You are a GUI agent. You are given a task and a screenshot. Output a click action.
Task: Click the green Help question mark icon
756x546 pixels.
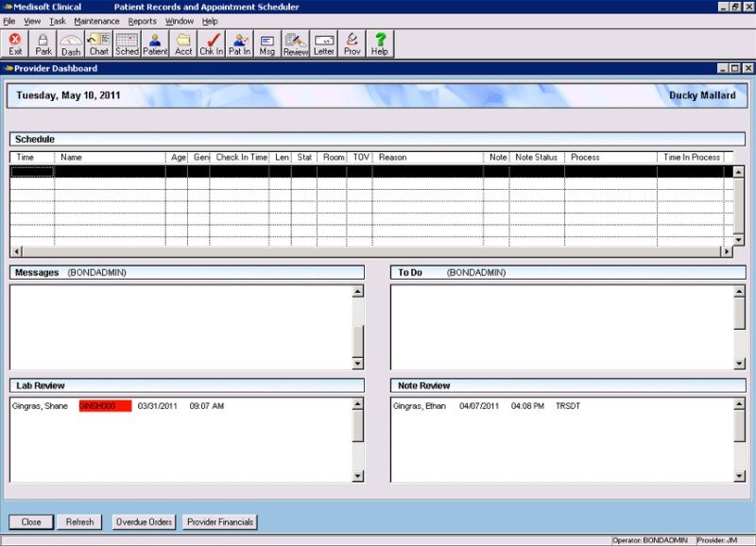(380, 44)
